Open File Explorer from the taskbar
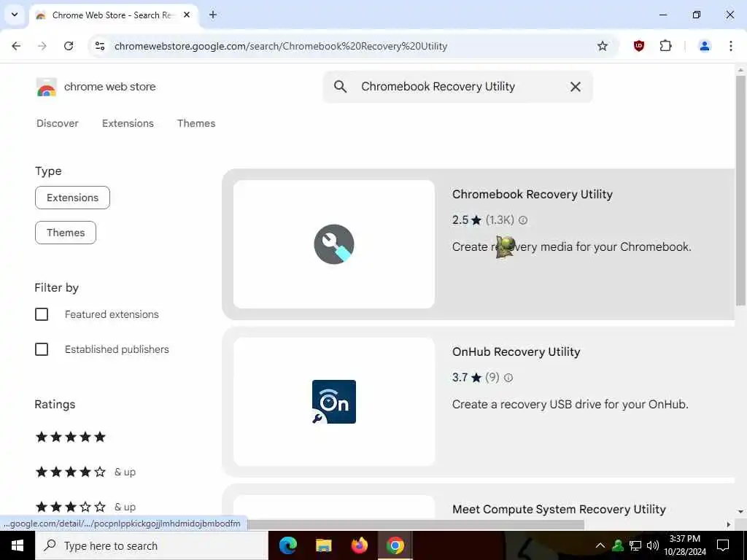747x560 pixels. click(x=323, y=545)
